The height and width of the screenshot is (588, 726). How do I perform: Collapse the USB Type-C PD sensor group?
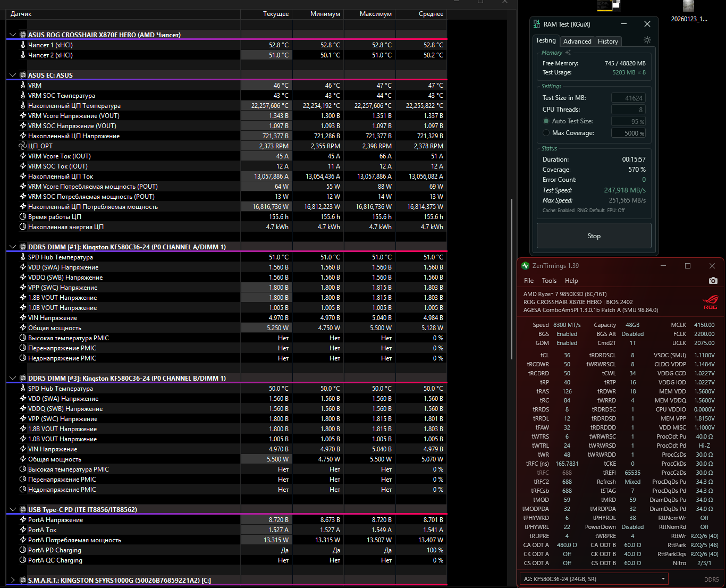(13, 510)
